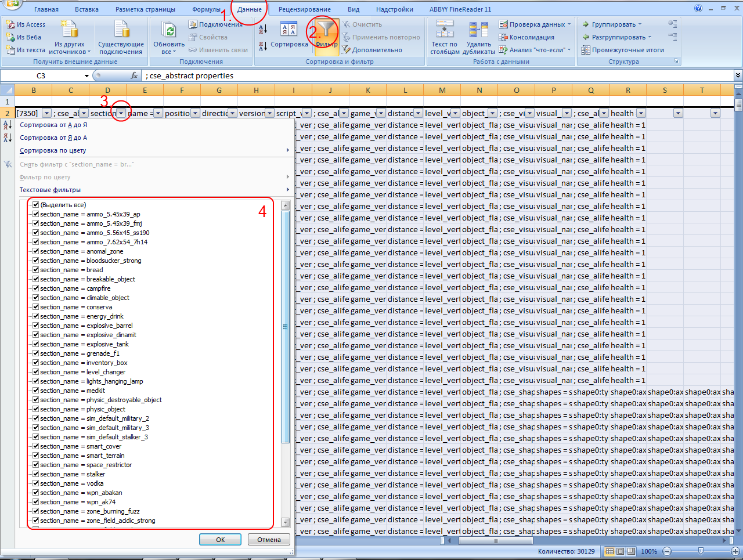Uncheck section_name = medkit checkbox

point(36,391)
